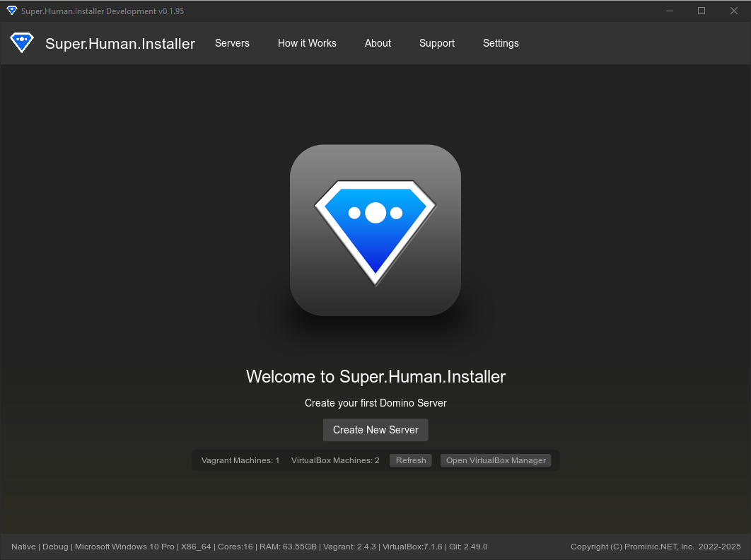
Task: Open the Support page
Action: 436,43
